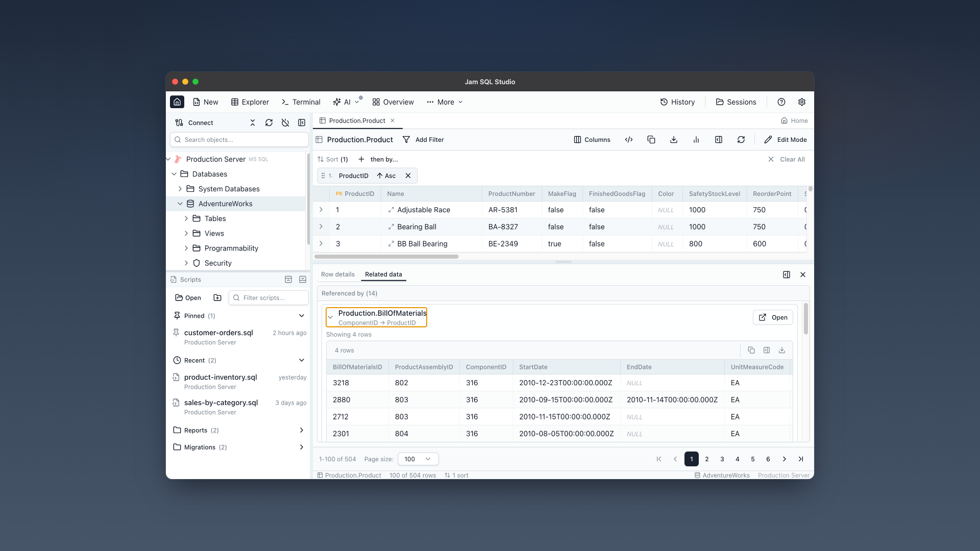Download the BillOfMaterials related rows

[781, 350]
